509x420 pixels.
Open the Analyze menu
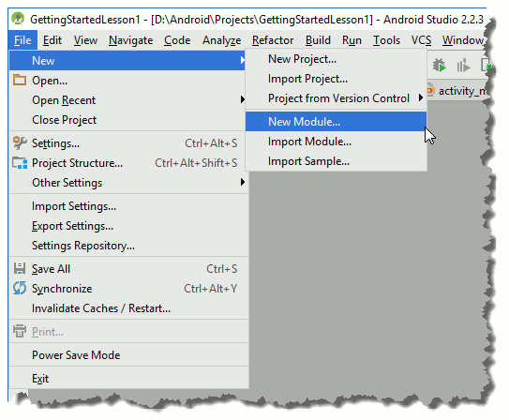tap(222, 40)
